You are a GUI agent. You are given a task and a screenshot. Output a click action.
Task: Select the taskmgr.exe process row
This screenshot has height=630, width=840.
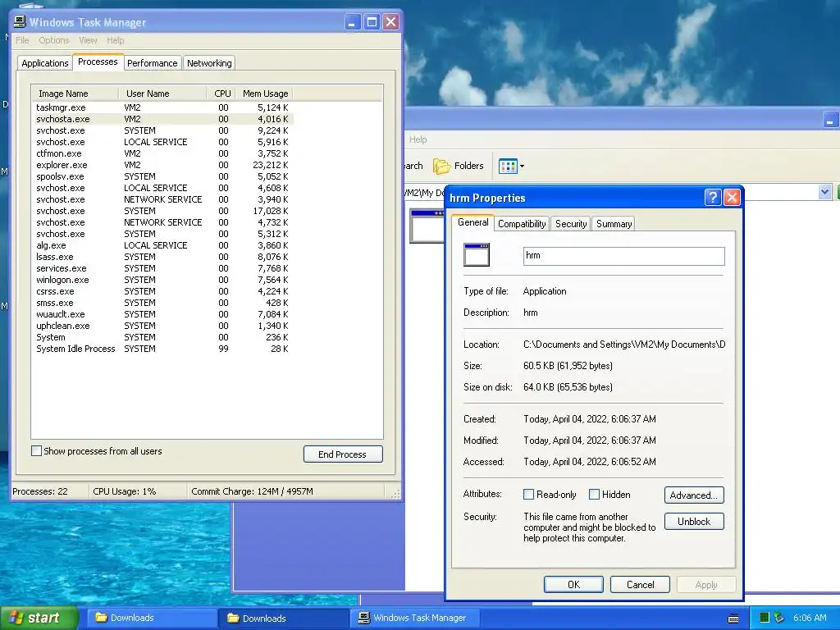162,107
